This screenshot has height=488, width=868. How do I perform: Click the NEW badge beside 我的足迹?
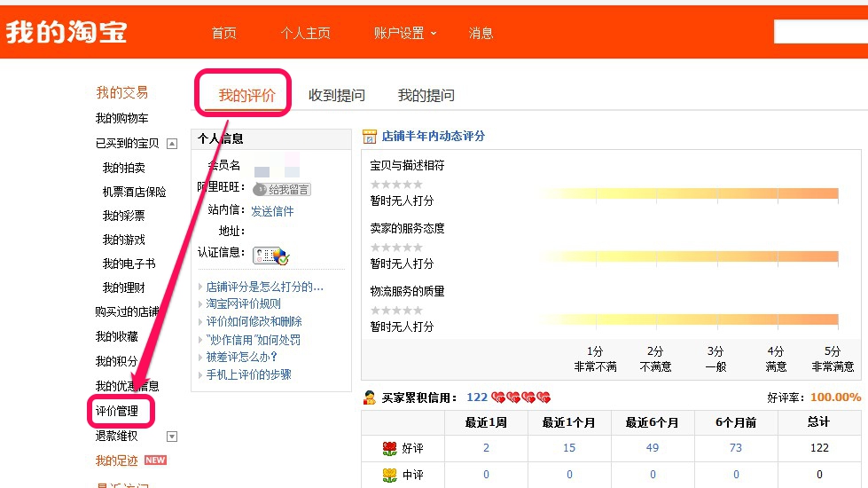coord(155,460)
